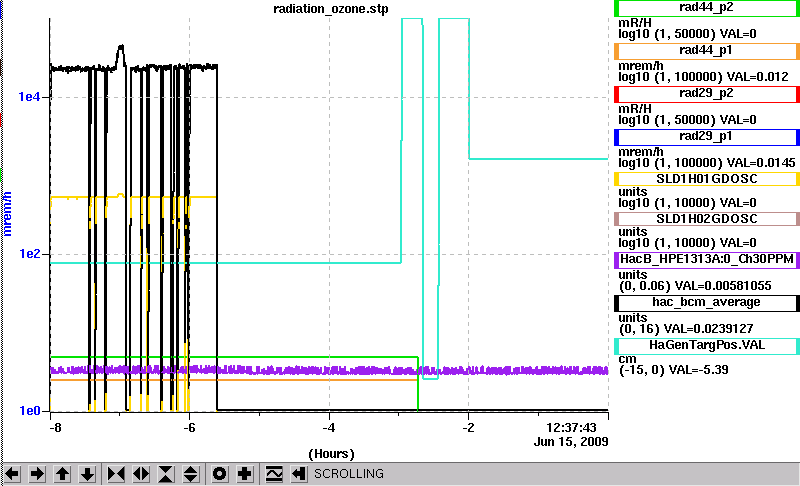
Task: Select the HacB_HPE1313A:0_Ch30PPM legend entry
Action: (x=707, y=260)
